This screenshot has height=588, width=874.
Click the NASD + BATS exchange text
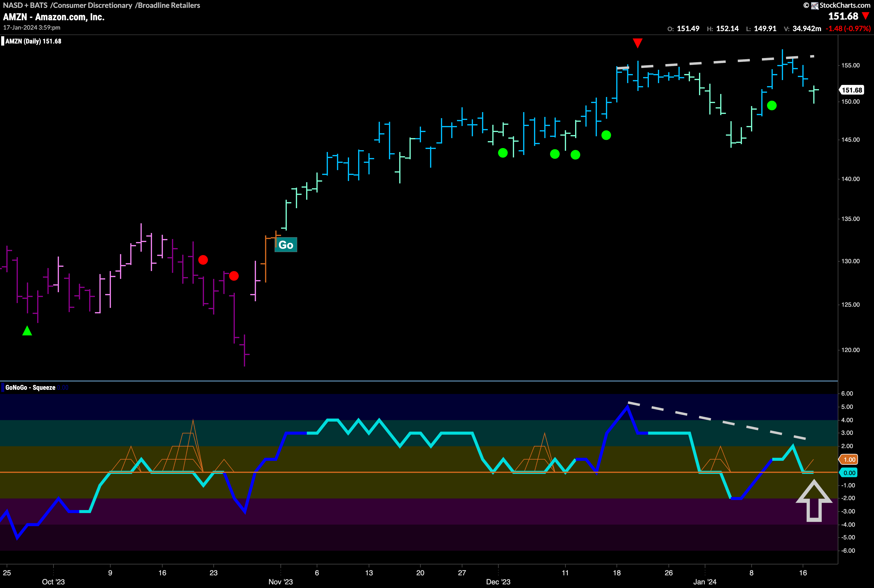(x=25, y=5)
